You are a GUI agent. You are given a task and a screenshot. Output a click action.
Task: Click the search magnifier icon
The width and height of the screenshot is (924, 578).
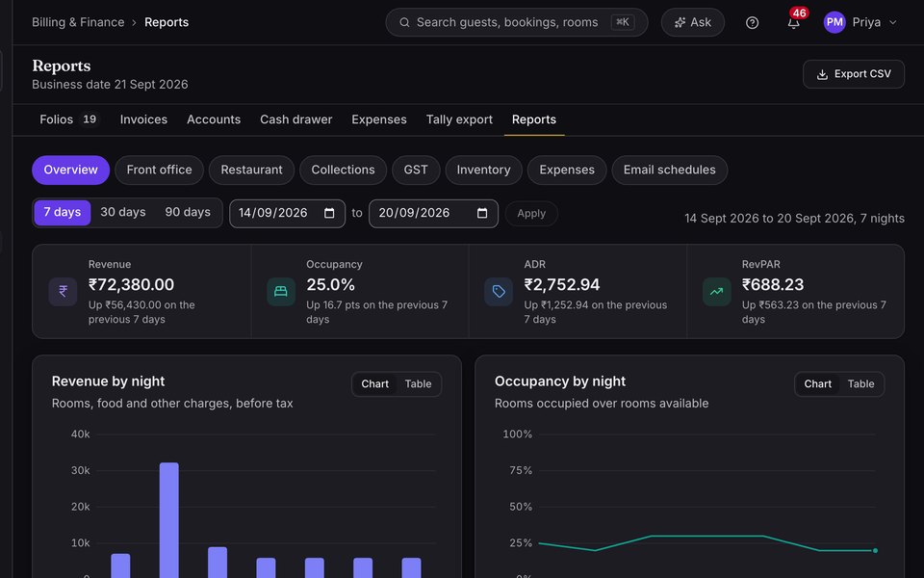[404, 22]
